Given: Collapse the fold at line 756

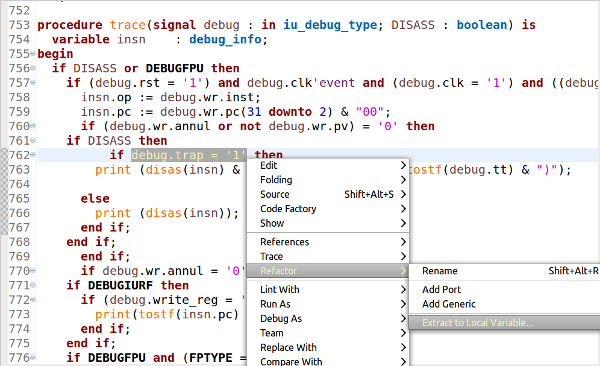Looking at the screenshot, I should point(33,68).
